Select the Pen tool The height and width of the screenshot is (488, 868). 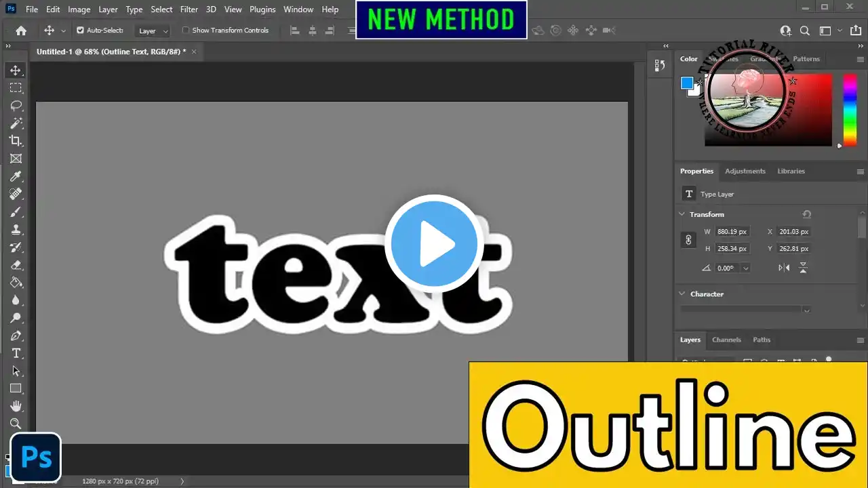click(16, 335)
